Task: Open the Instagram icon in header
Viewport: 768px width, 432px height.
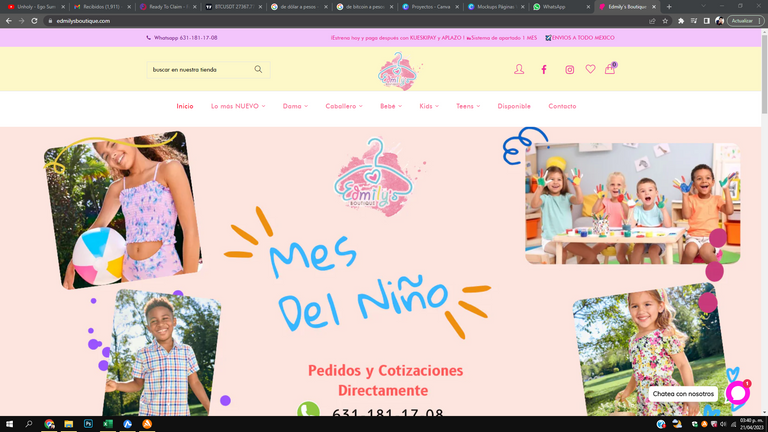Action: coord(569,70)
